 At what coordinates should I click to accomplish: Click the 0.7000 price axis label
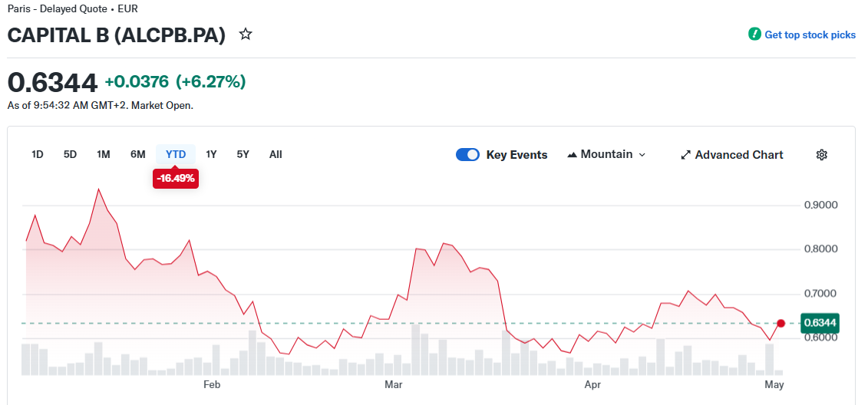[821, 293]
